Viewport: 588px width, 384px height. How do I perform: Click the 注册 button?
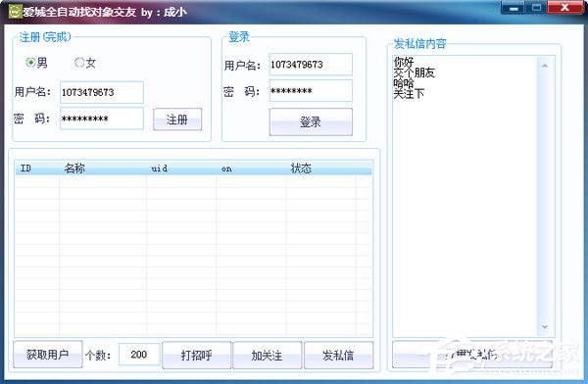click(x=177, y=120)
